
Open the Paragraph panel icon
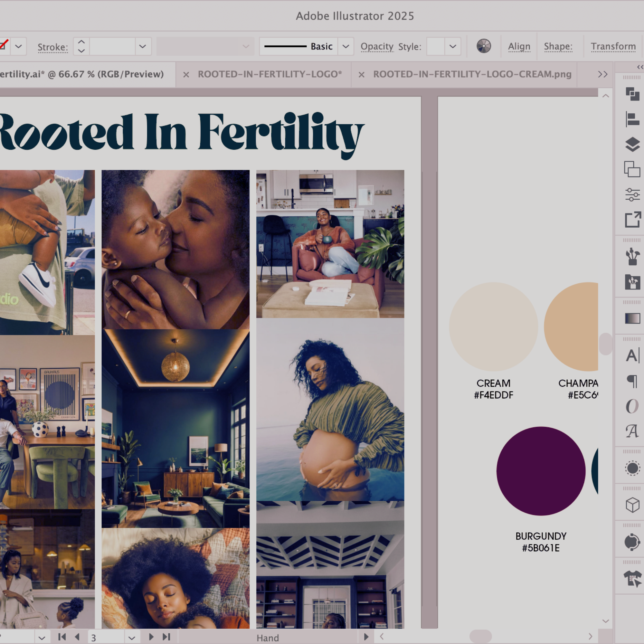coord(632,381)
